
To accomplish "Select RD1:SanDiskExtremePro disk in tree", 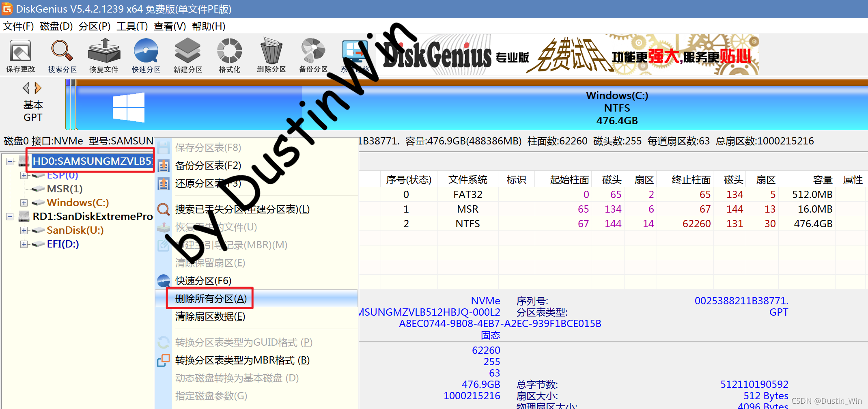I will 93,217.
